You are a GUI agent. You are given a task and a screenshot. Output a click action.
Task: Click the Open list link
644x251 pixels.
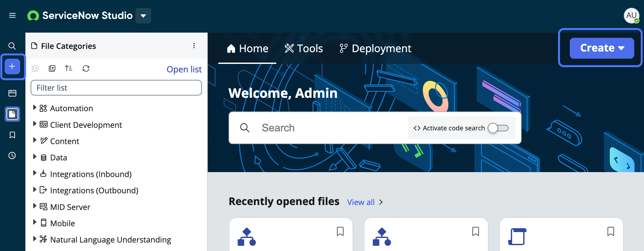click(184, 69)
